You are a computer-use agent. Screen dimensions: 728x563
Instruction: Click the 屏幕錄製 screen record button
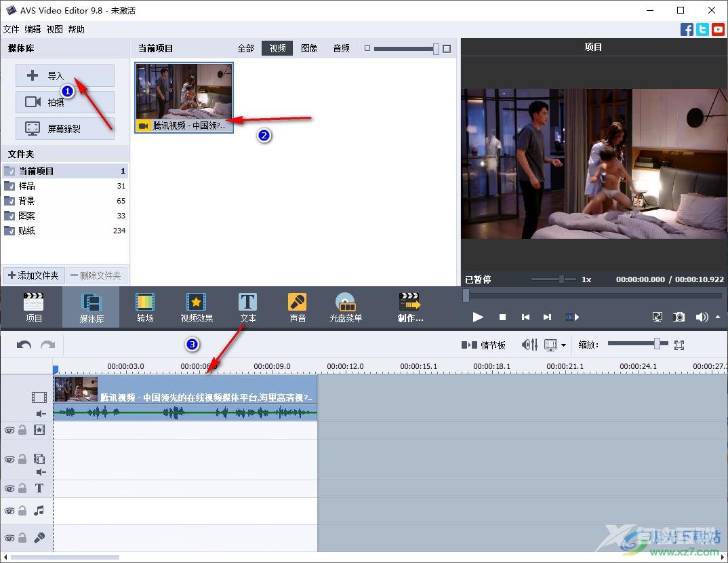point(65,128)
